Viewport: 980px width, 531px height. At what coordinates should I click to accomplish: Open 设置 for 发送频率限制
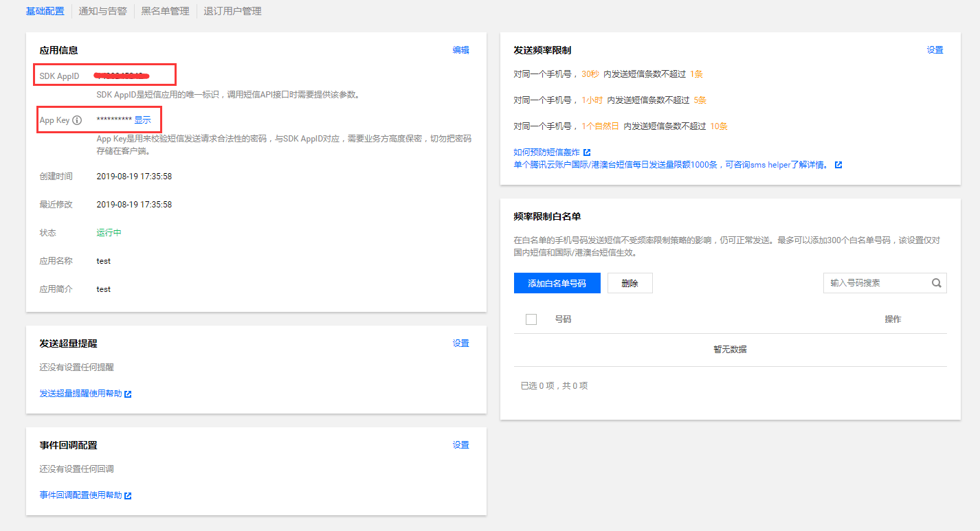pyautogui.click(x=935, y=50)
